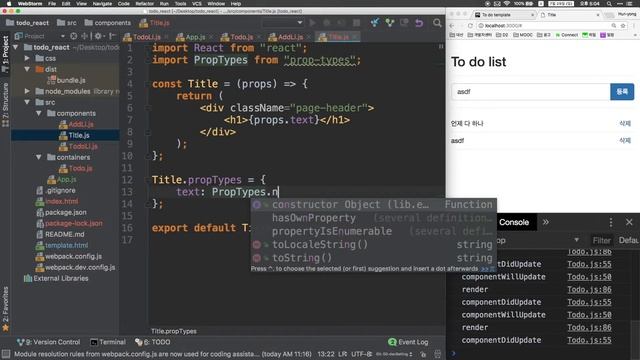The height and width of the screenshot is (360, 640).
Task: Open the Navigate menu
Action: [x=102, y=4]
